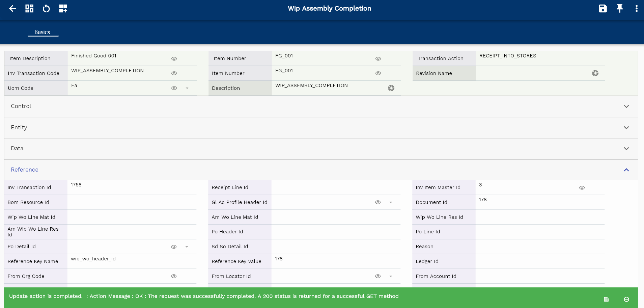Click the add widget icon

(x=63, y=8)
